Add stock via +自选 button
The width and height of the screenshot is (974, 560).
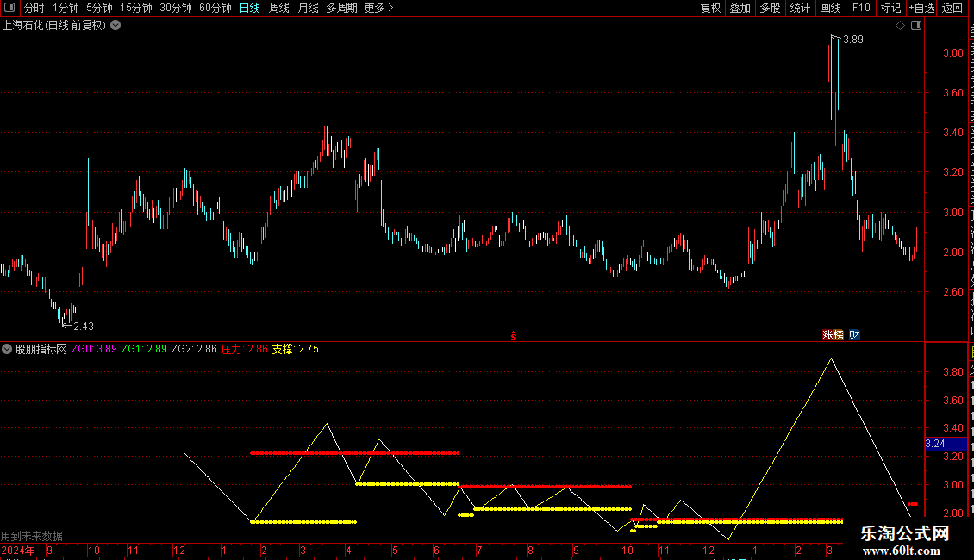(921, 8)
